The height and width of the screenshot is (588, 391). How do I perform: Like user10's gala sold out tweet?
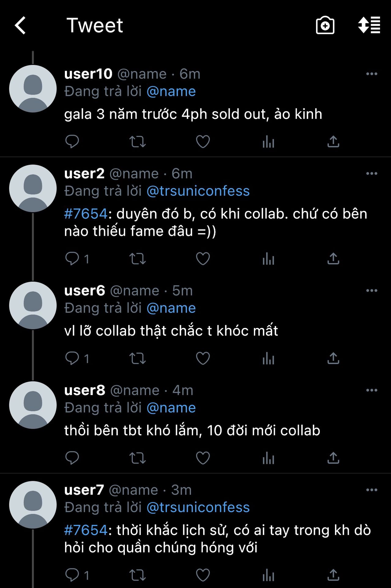point(203,141)
